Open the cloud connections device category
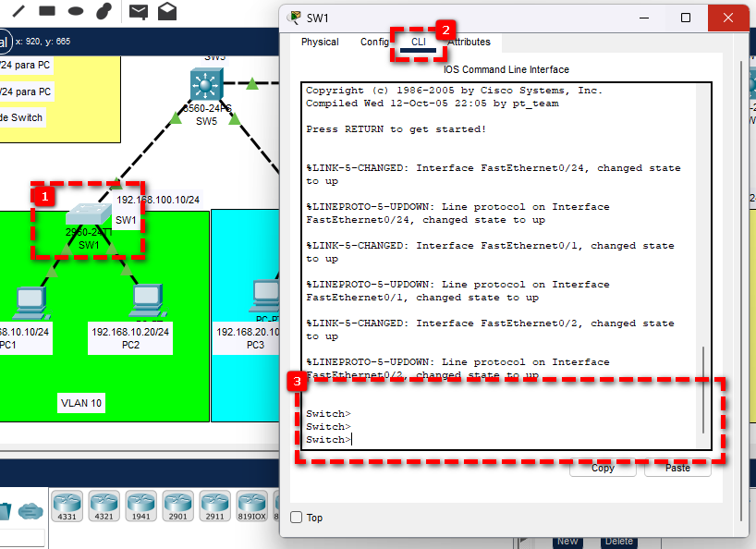This screenshot has width=756, height=549. (x=30, y=511)
